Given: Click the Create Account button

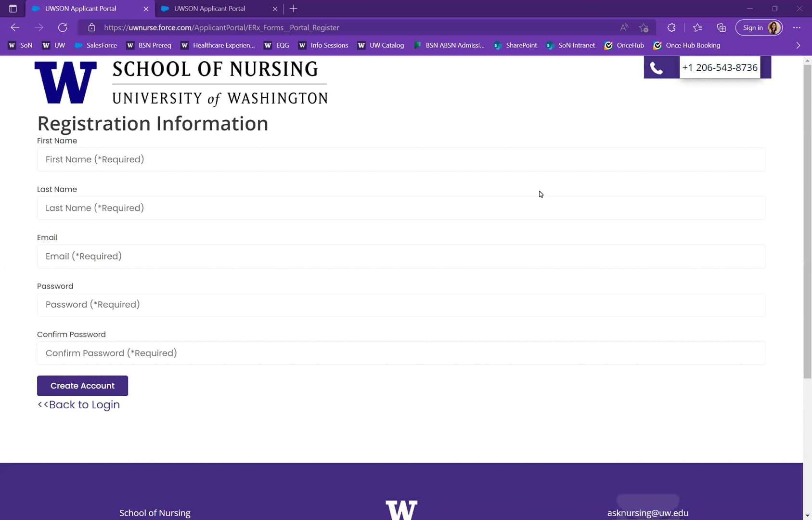Looking at the screenshot, I should click(x=82, y=385).
